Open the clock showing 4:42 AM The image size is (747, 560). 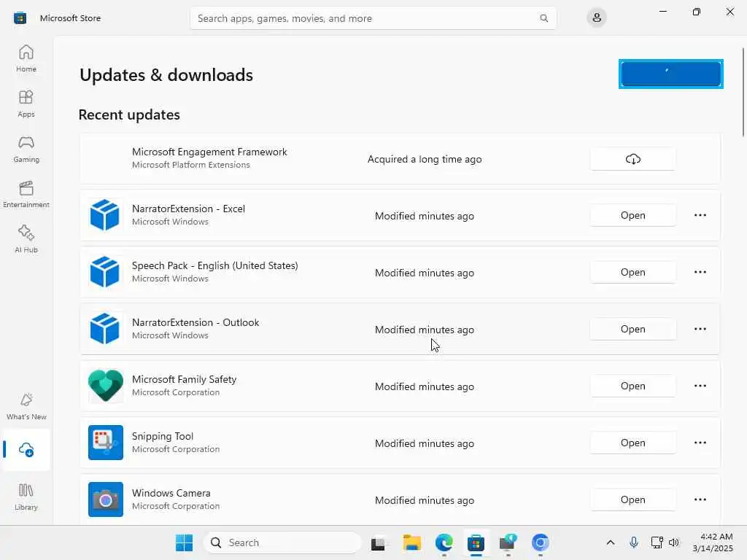713,542
